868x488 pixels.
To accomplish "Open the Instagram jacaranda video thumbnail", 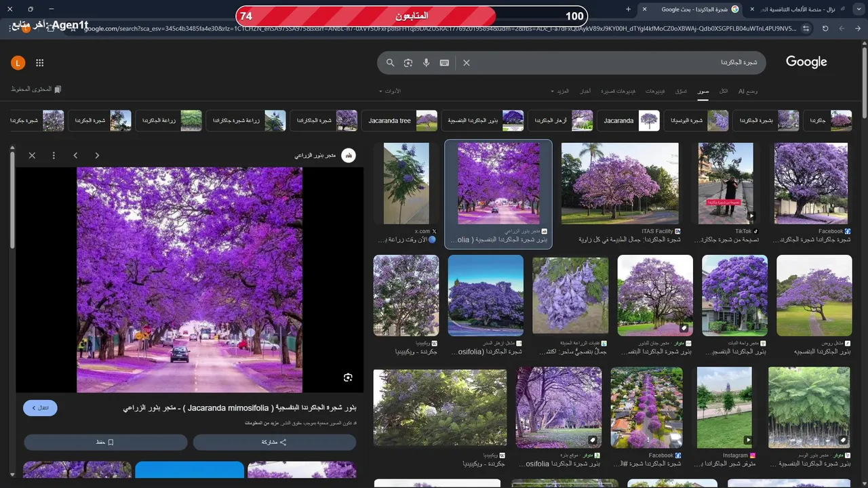I will [x=724, y=407].
